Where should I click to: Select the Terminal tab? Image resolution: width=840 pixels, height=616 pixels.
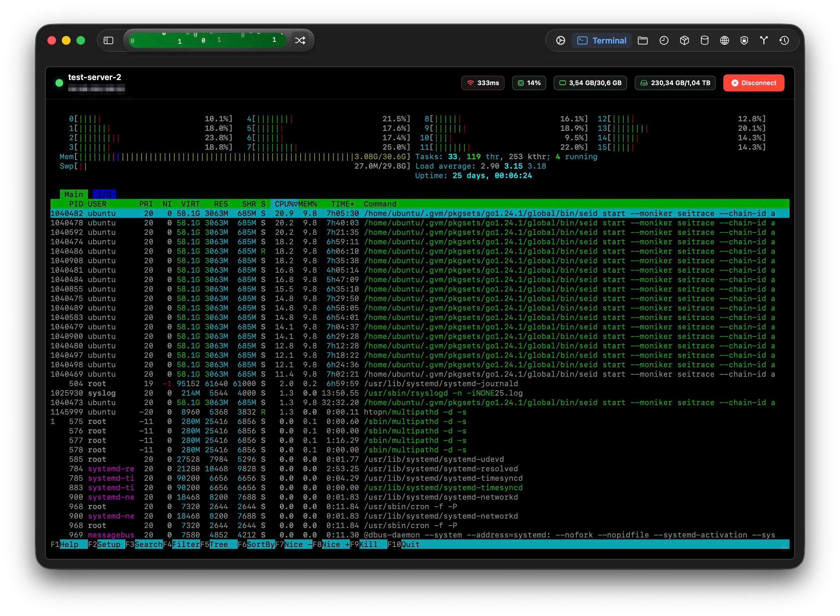[x=601, y=40]
